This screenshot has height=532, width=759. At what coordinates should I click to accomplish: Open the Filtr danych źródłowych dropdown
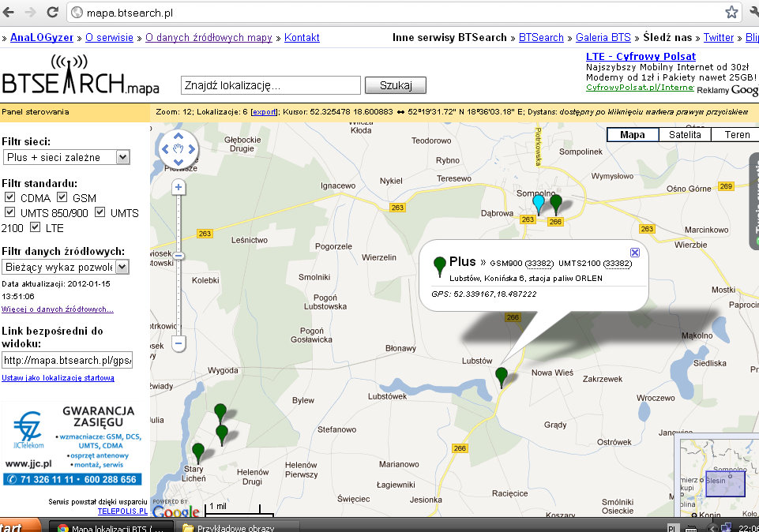(66, 267)
